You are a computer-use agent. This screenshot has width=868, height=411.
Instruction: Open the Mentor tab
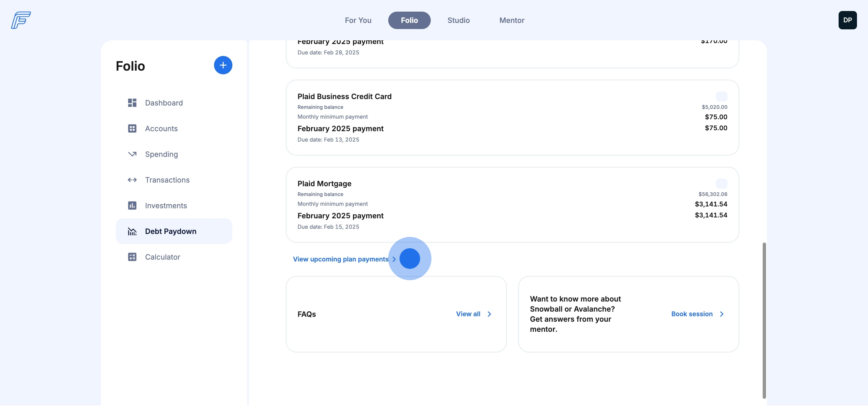pyautogui.click(x=512, y=20)
